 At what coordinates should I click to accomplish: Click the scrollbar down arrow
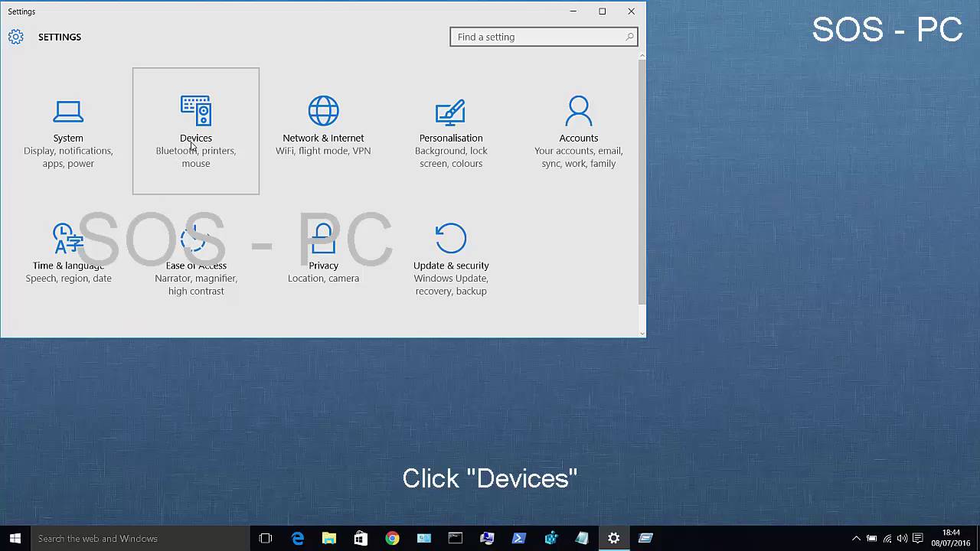coord(642,333)
